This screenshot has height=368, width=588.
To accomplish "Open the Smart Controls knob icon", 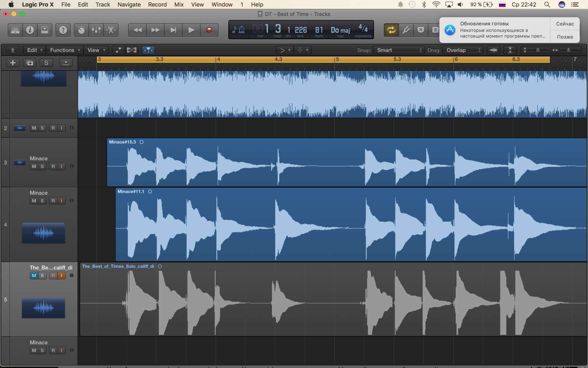I will (x=81, y=30).
